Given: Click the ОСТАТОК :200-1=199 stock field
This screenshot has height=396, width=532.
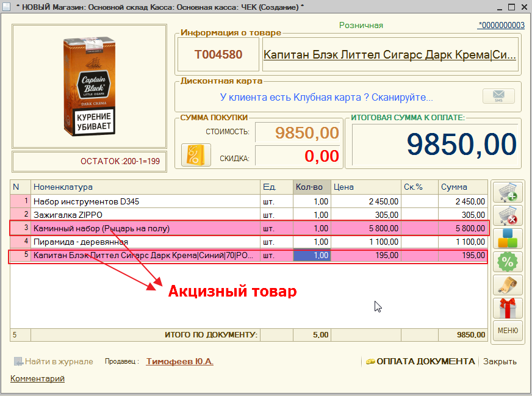Looking at the screenshot, I should 89,162.
